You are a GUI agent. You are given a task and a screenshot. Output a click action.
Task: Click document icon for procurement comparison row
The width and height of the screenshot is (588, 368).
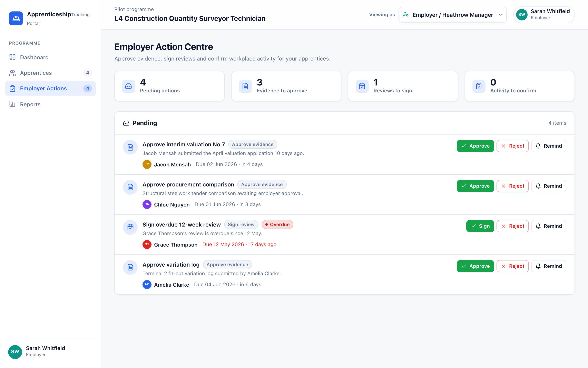[x=130, y=187]
